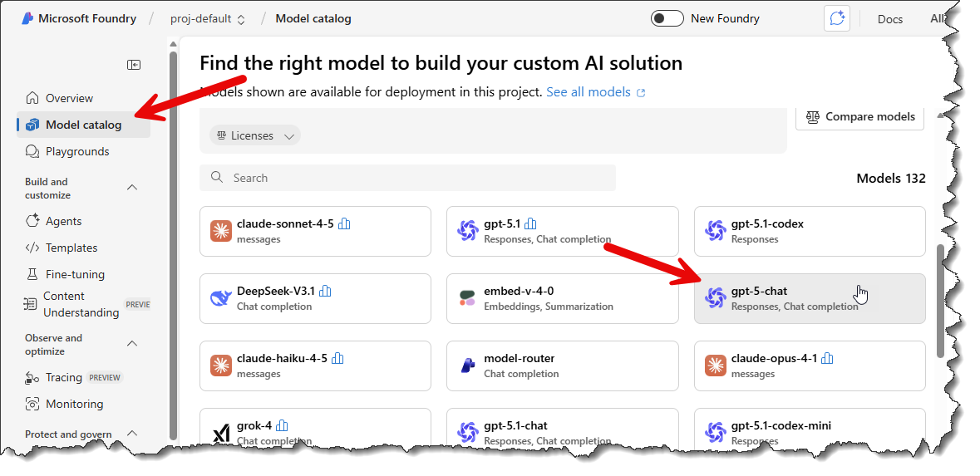Open Playgrounds in the sidebar

77,151
